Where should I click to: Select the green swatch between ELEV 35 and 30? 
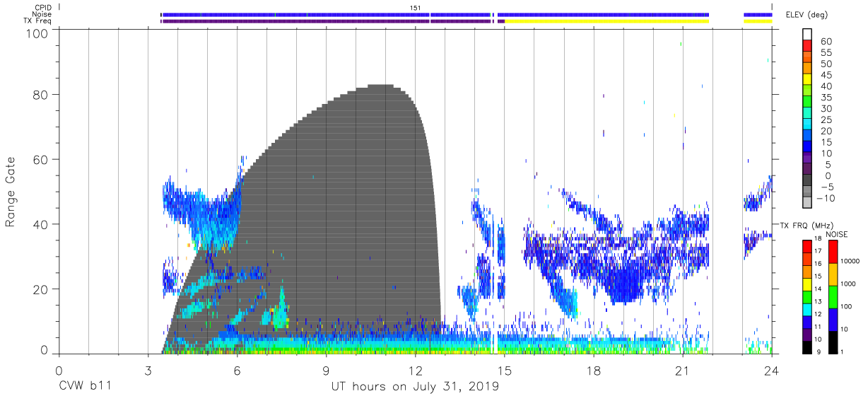807,103
